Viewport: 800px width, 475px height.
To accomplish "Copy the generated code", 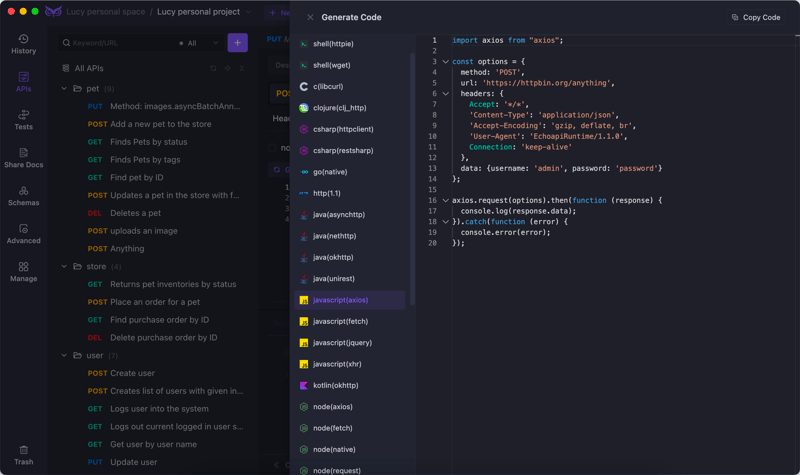I will (x=756, y=17).
